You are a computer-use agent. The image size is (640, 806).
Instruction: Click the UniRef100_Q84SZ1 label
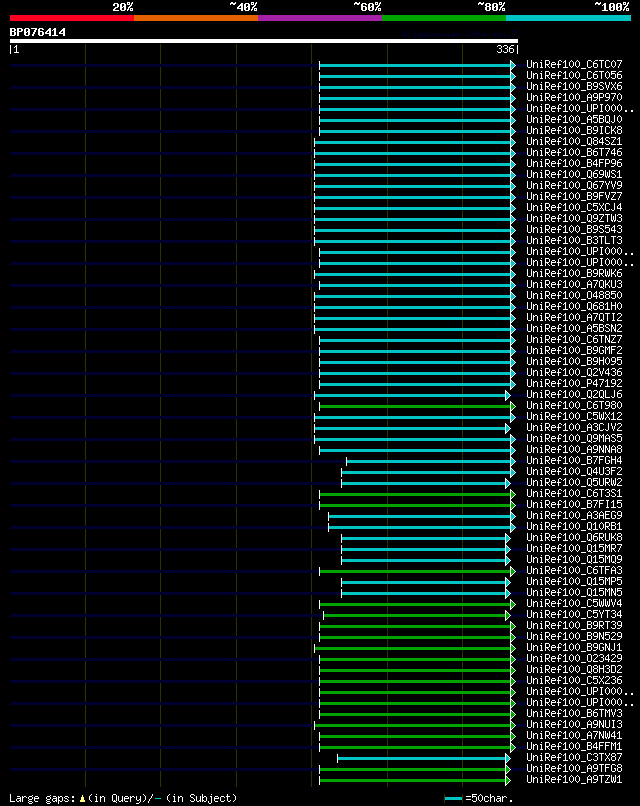(x=574, y=141)
